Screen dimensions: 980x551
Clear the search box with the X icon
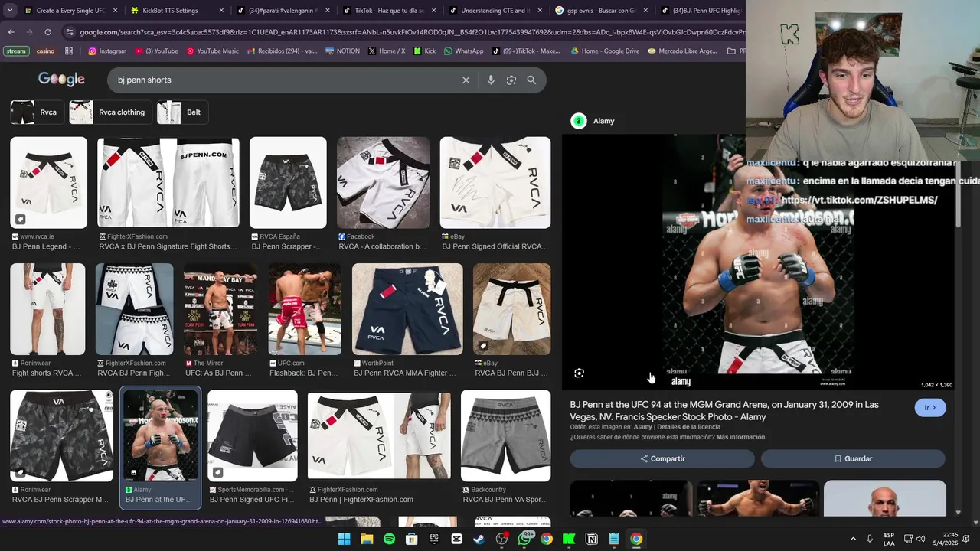coord(465,80)
